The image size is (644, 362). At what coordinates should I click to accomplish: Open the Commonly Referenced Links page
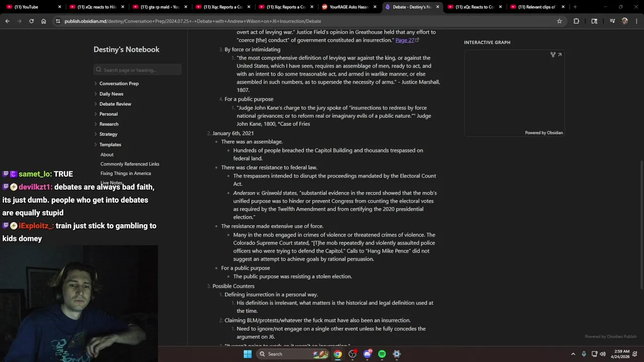(130, 164)
